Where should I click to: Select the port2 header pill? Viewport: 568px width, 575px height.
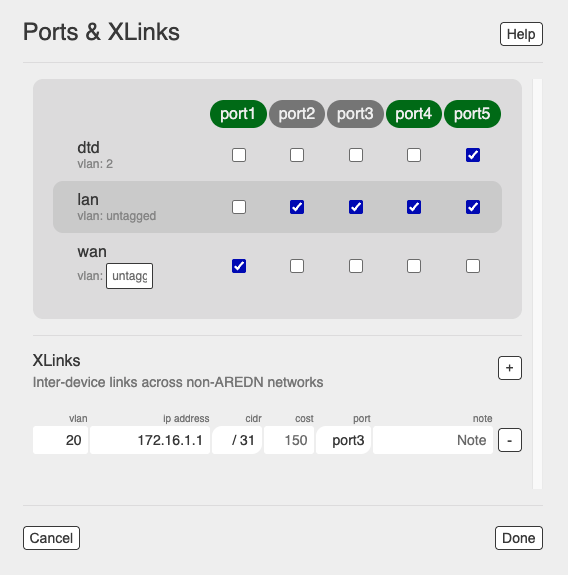(x=297, y=114)
